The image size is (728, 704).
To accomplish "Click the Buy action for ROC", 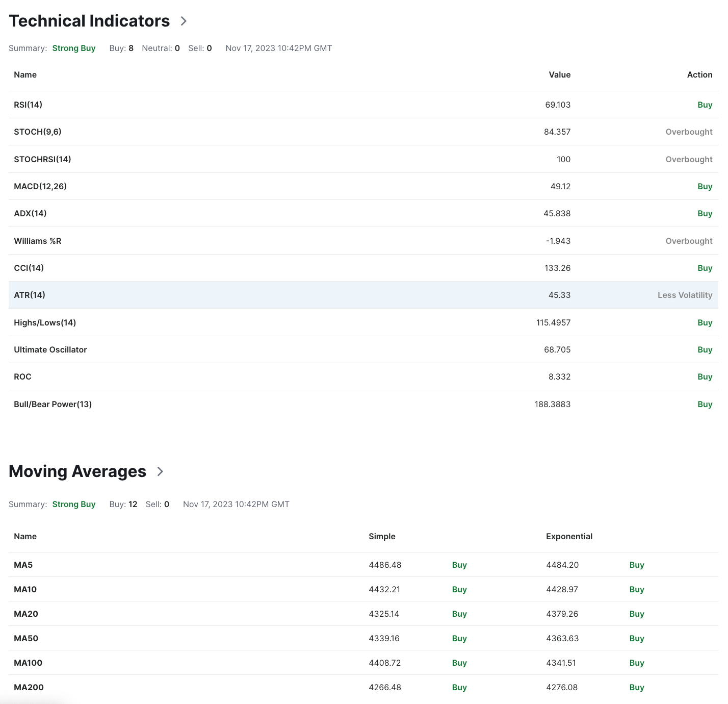I will click(705, 376).
